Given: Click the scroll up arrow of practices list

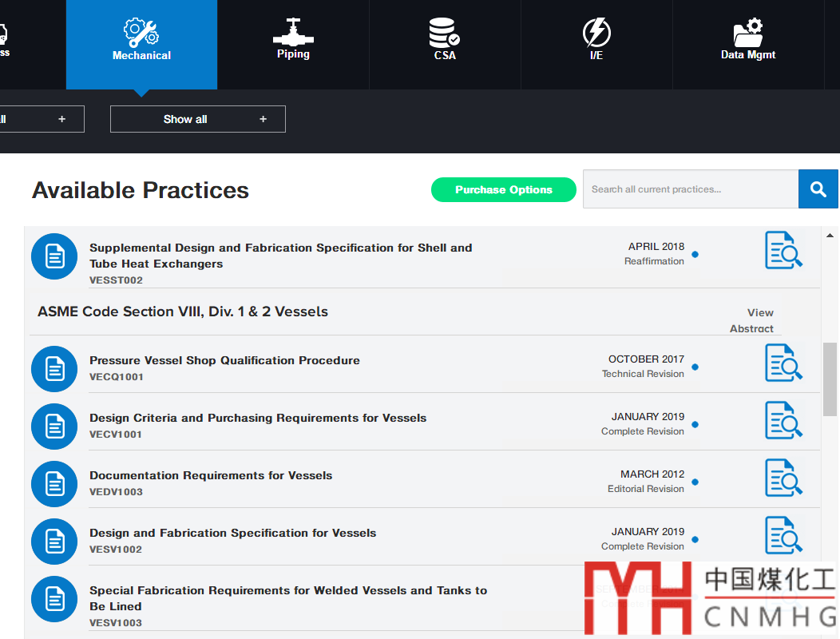Looking at the screenshot, I should (x=830, y=236).
